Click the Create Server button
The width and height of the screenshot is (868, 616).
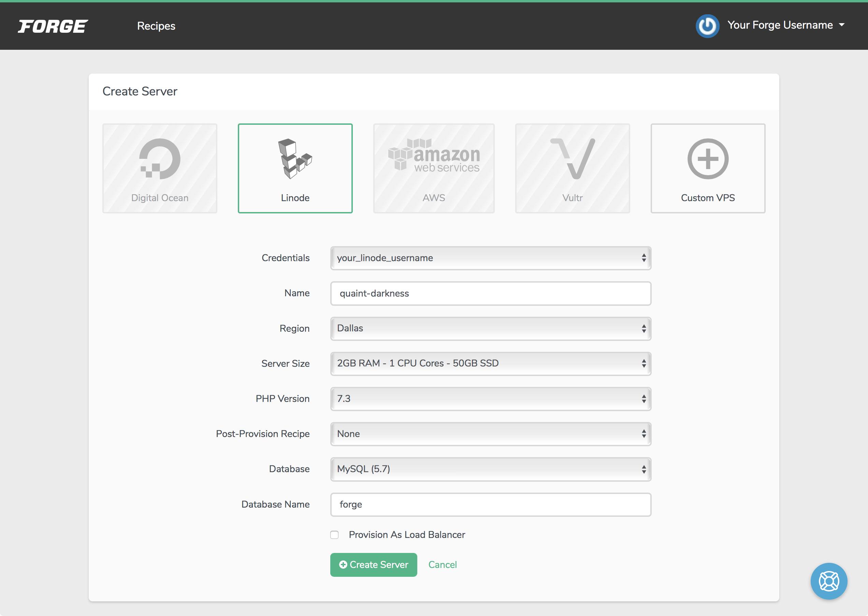point(374,565)
